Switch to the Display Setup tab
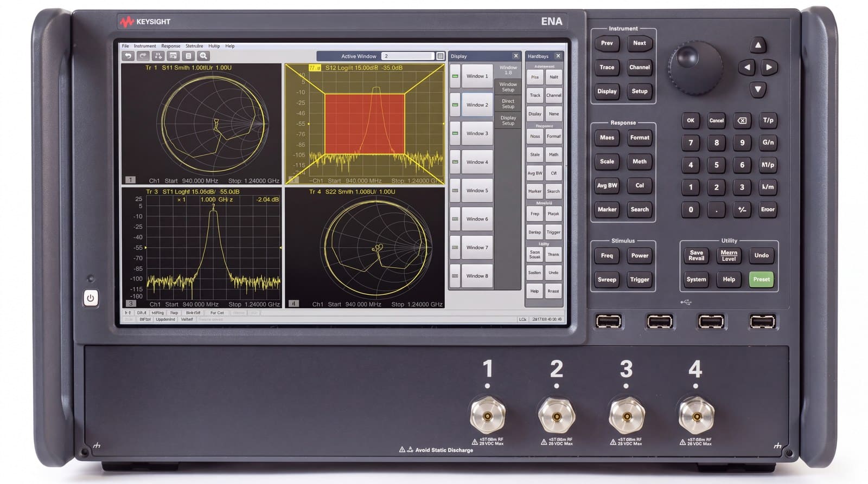 point(508,120)
